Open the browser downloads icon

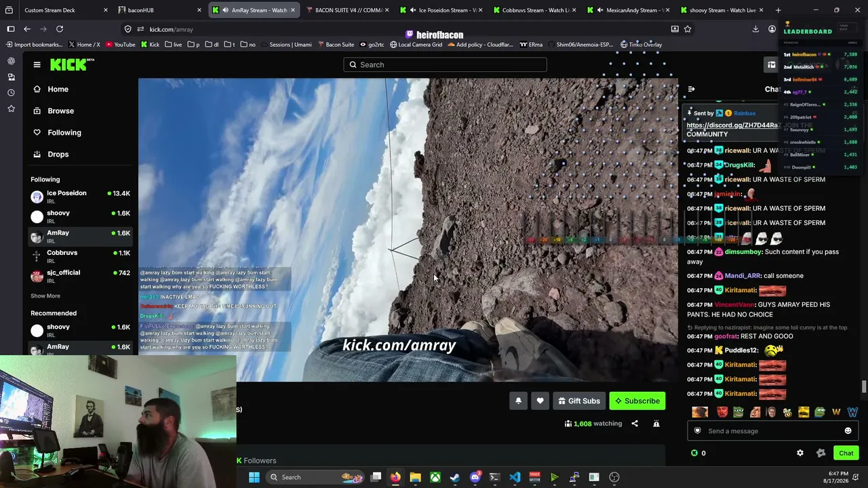755,29
